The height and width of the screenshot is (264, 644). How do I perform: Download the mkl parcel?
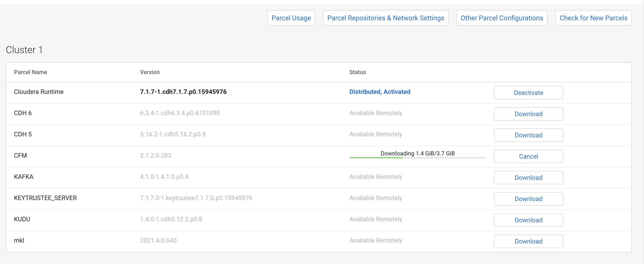(x=528, y=242)
